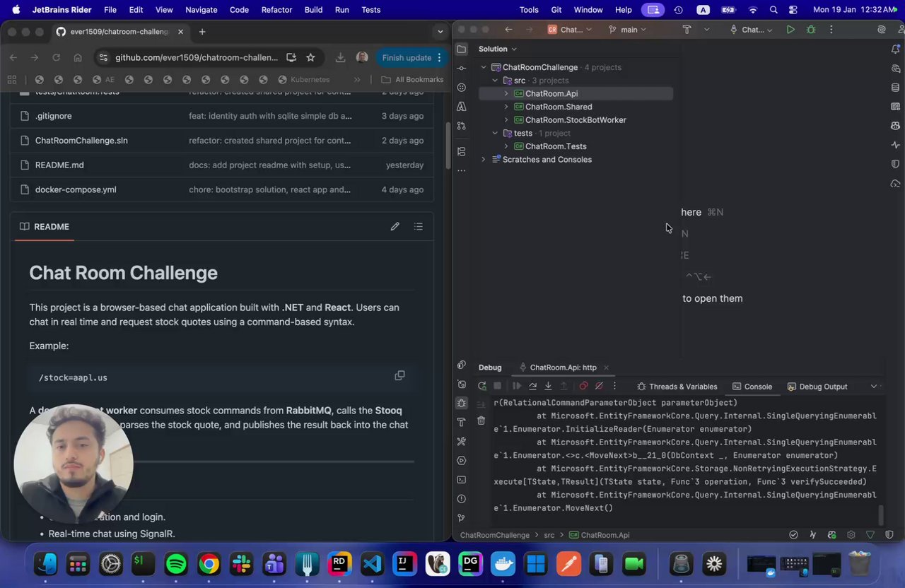Click the View Breakpoints red circles icon

point(583,387)
